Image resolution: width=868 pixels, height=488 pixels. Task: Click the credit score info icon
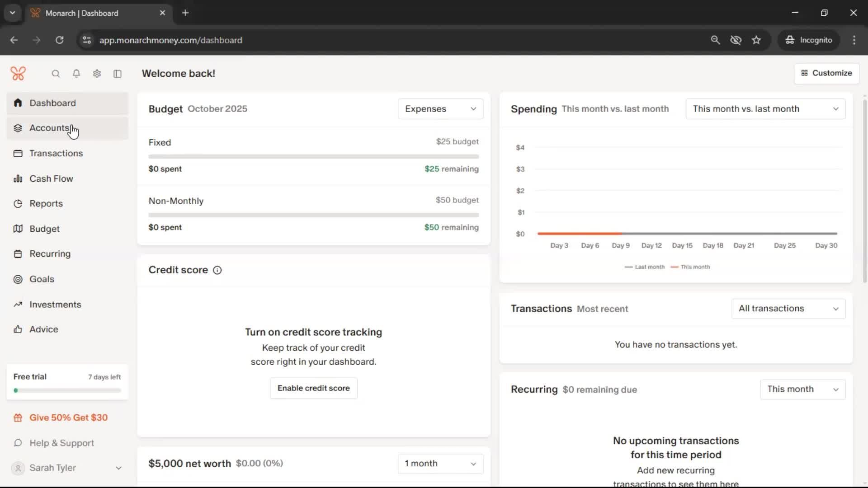(x=217, y=270)
